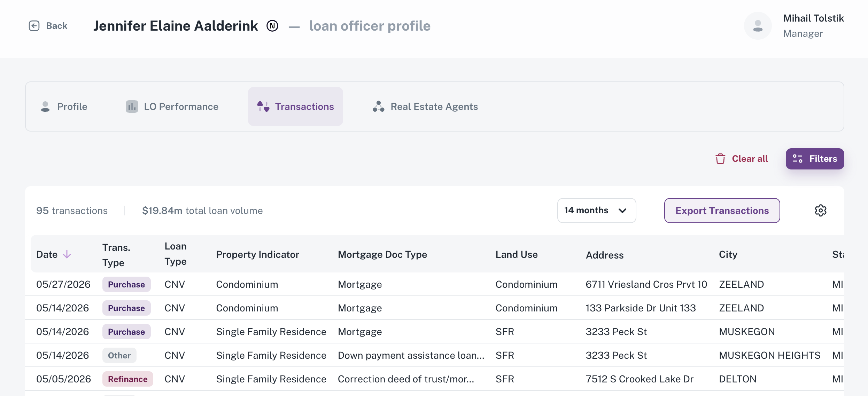This screenshot has width=868, height=396.
Task: Open the Filters panel
Action: (x=815, y=159)
